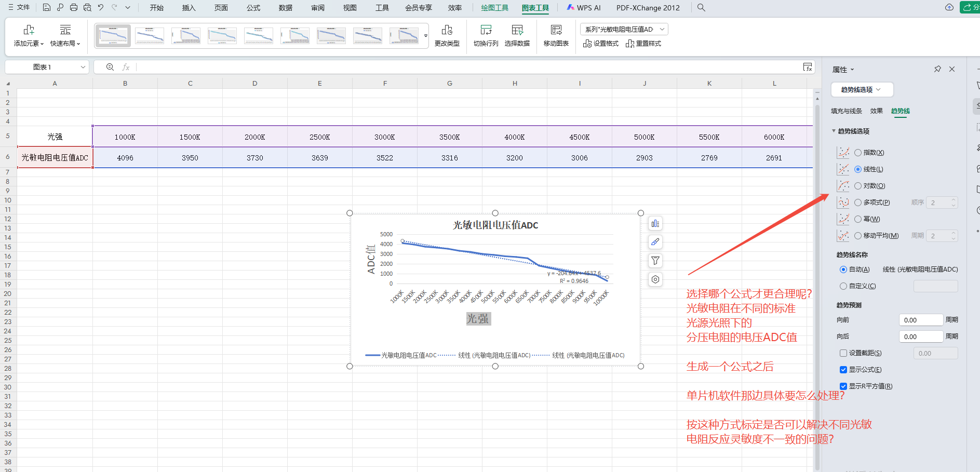Click cell with value 4096
The image size is (980, 472).
tap(125, 158)
